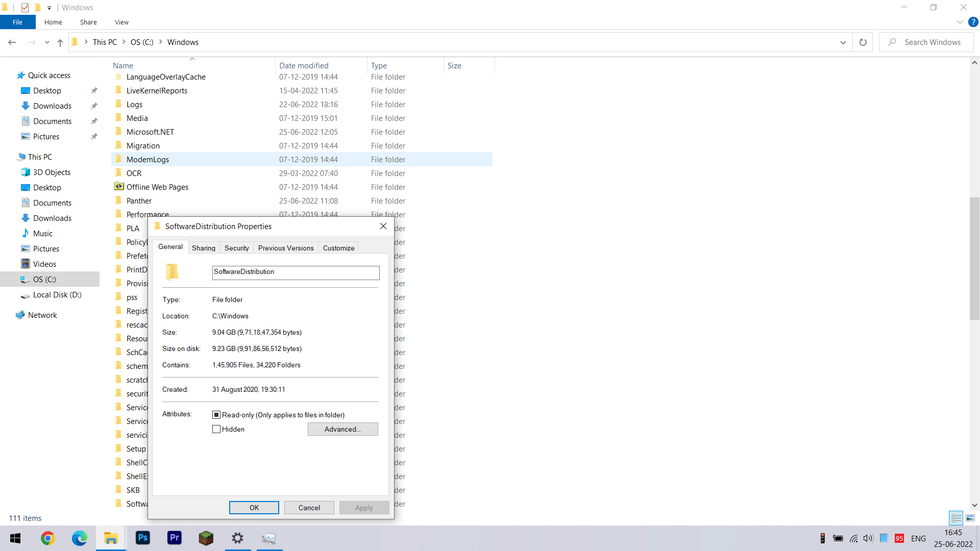Open the Windows Start menu
This screenshot has height=551, width=980.
tap(15, 538)
